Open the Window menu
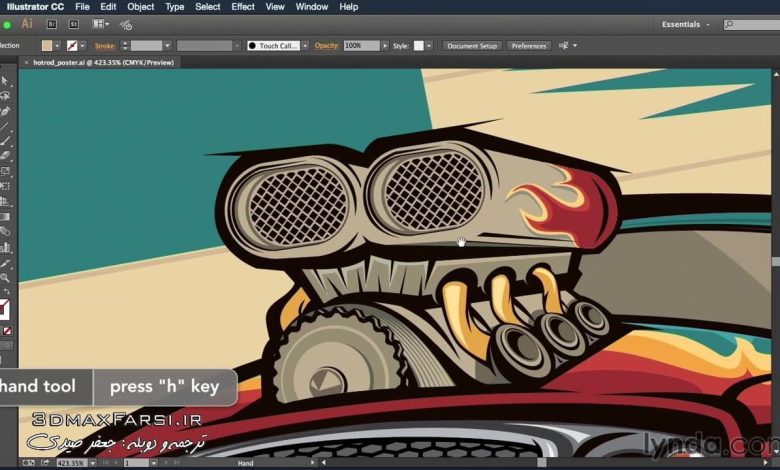 pos(312,7)
